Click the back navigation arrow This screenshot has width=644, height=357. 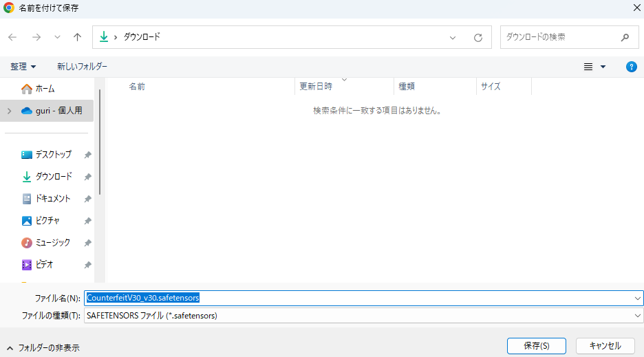(12, 37)
